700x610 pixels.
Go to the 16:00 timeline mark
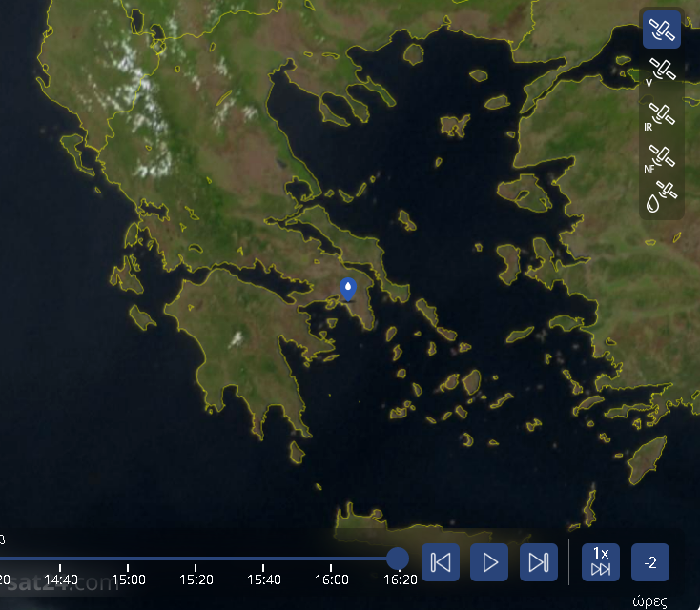tap(332, 579)
